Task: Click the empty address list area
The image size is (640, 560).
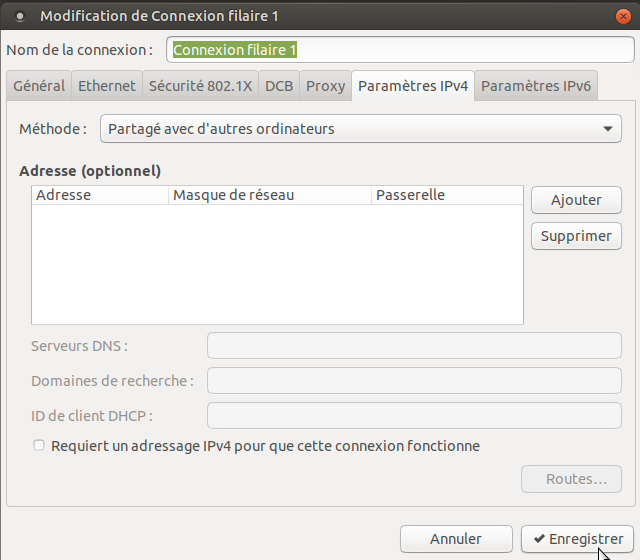Action: (x=277, y=265)
